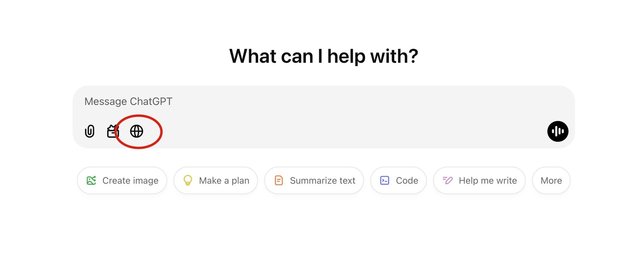Toggle web search globe icon

pyautogui.click(x=136, y=131)
